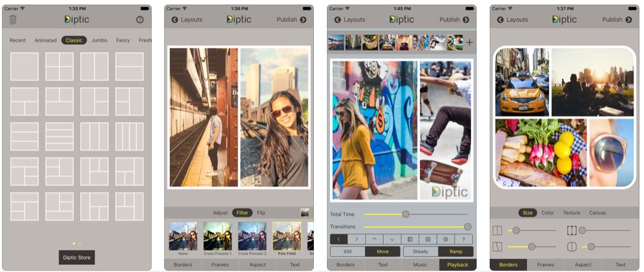Select the skateboarder photo in collage
Image resolution: width=644 pixels, height=272 pixels.
(445, 130)
